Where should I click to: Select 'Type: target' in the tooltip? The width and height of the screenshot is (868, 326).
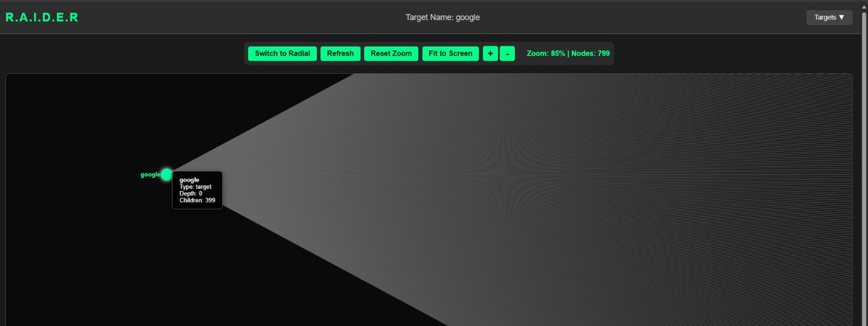coord(195,186)
